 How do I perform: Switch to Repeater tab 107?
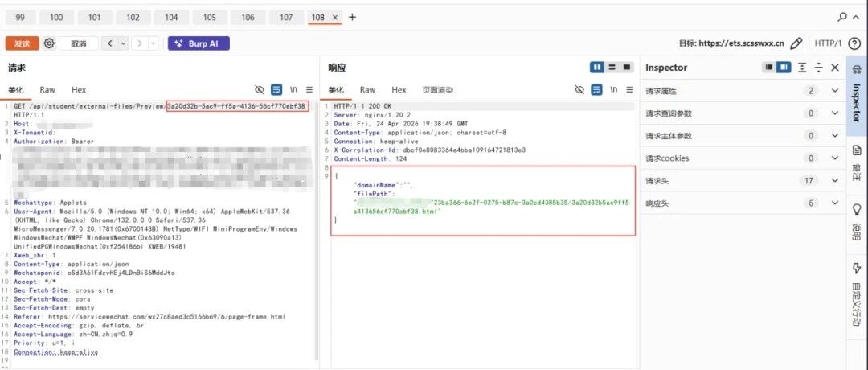[x=286, y=17]
